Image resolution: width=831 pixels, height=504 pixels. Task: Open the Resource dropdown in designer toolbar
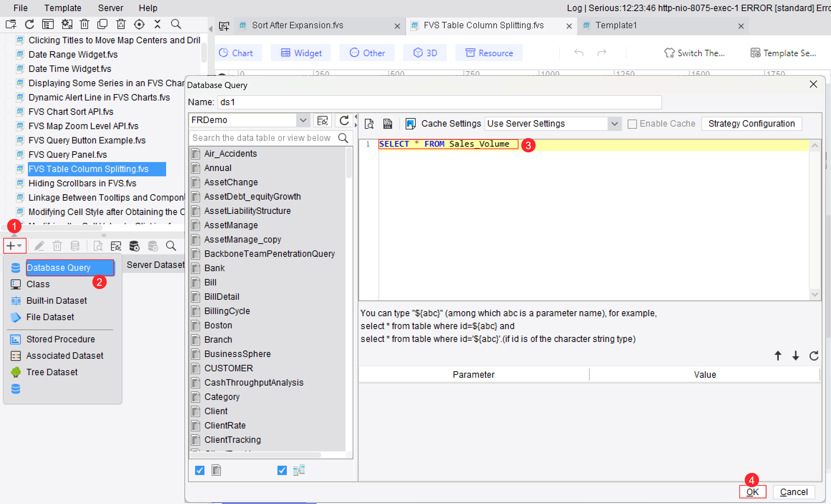point(489,53)
